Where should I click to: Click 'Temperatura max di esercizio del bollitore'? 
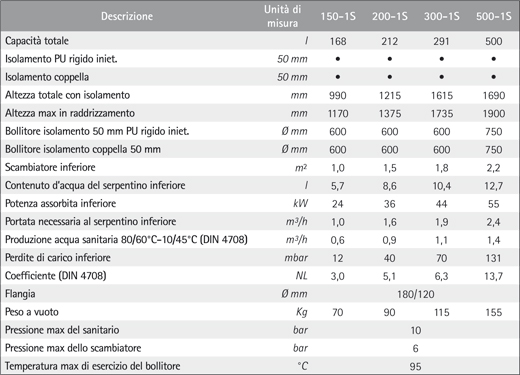(x=93, y=366)
